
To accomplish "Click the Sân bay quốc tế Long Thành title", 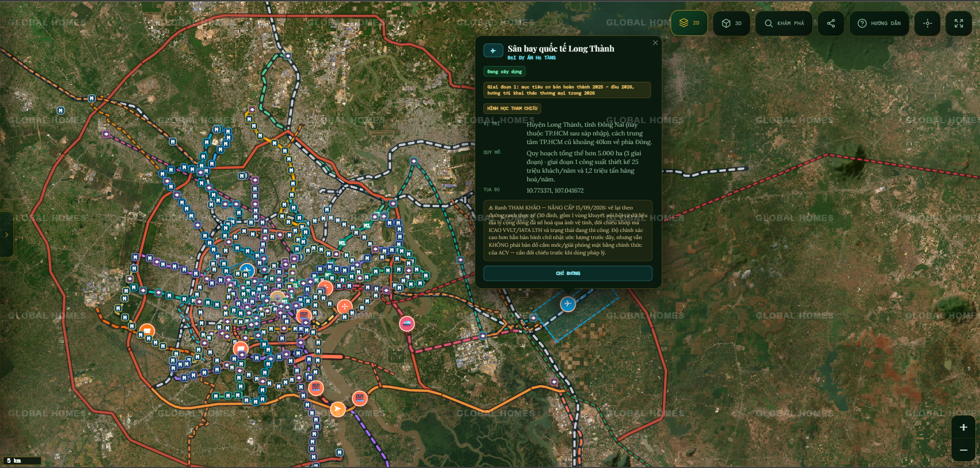I will click(x=561, y=49).
